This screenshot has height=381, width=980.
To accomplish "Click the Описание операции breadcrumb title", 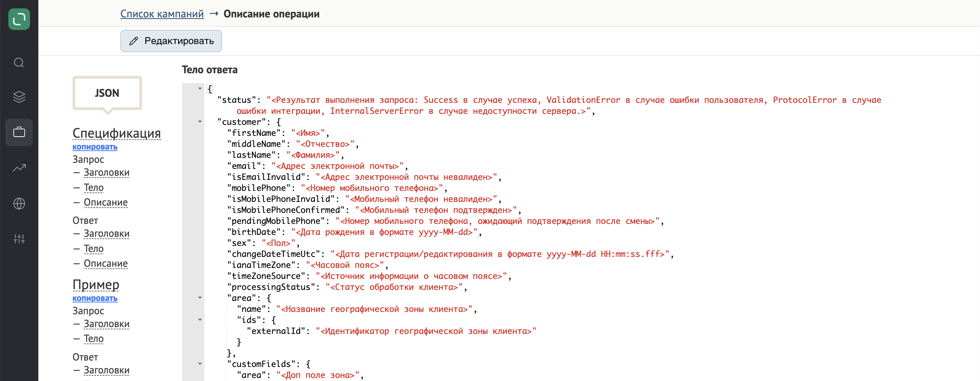I will [x=271, y=14].
